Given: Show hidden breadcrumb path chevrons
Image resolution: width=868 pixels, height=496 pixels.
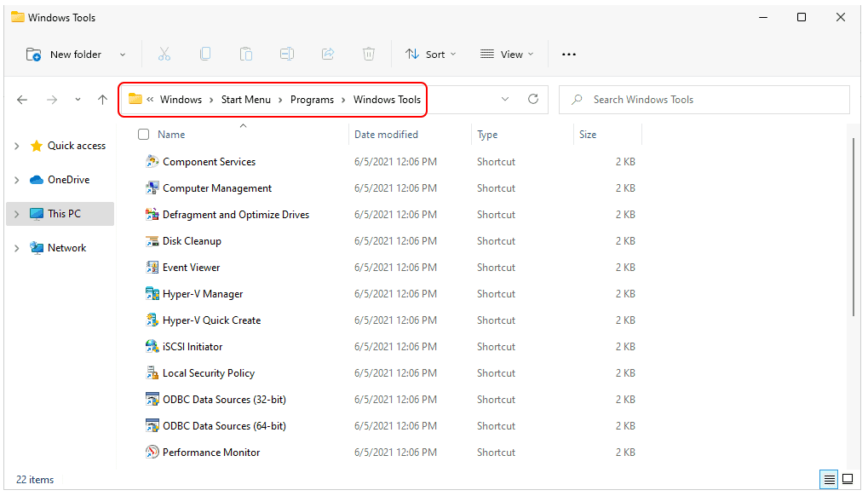Looking at the screenshot, I should click(150, 100).
